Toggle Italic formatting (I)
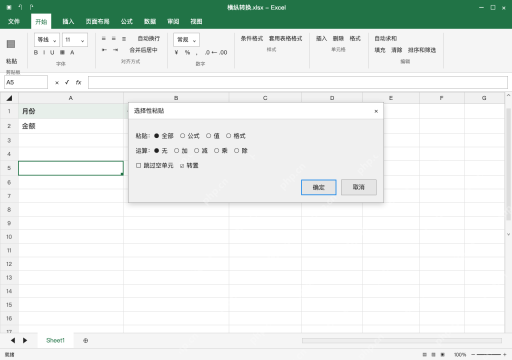Image resolution: width=512 pixels, height=360 pixels. 44,52
